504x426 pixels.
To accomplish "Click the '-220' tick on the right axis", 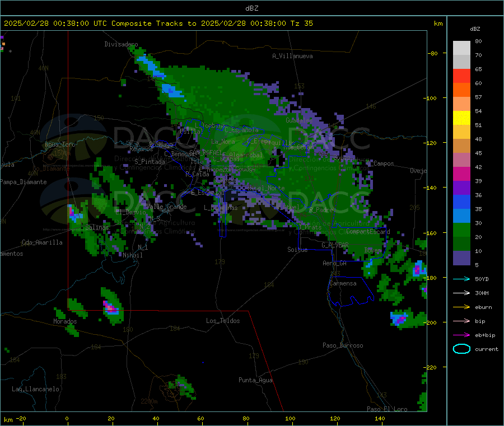I will coord(430,368).
